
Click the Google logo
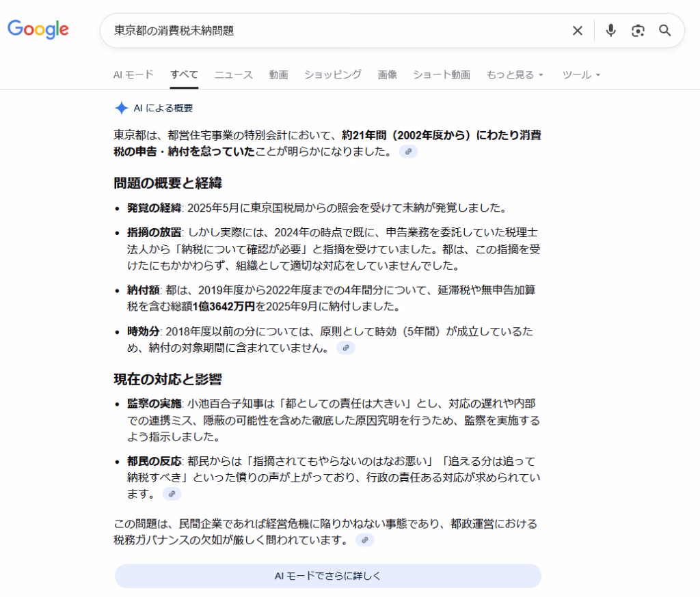click(x=38, y=29)
